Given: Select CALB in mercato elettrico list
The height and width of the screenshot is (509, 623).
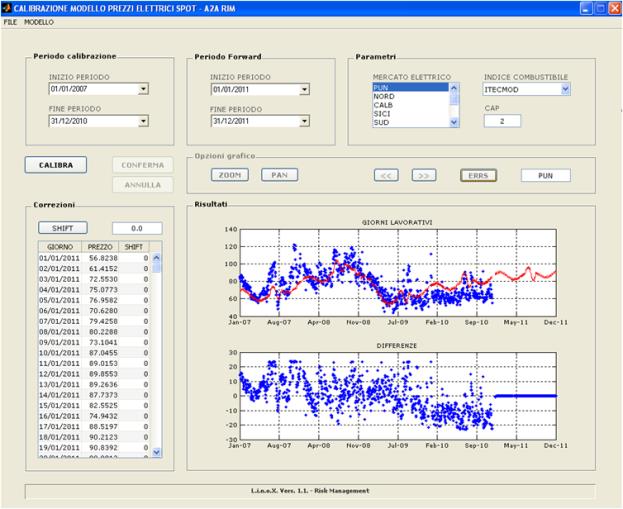Looking at the screenshot, I should pyautogui.click(x=410, y=105).
